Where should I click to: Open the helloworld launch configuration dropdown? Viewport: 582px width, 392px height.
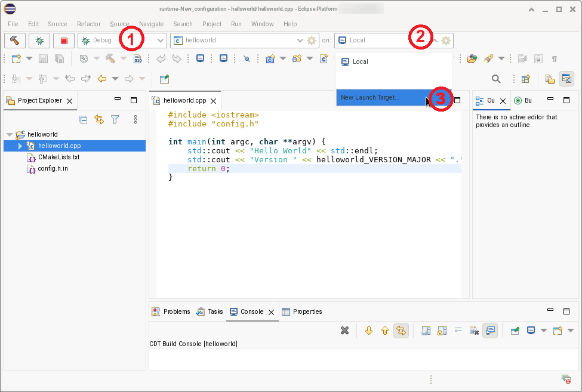pos(300,41)
